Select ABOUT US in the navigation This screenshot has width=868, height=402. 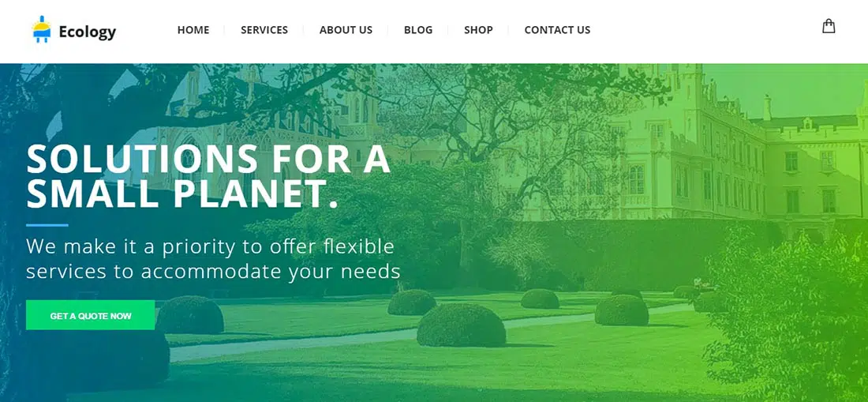click(346, 30)
